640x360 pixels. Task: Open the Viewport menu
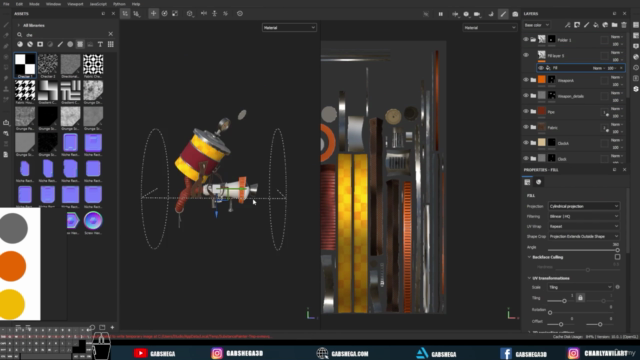tap(75, 4)
